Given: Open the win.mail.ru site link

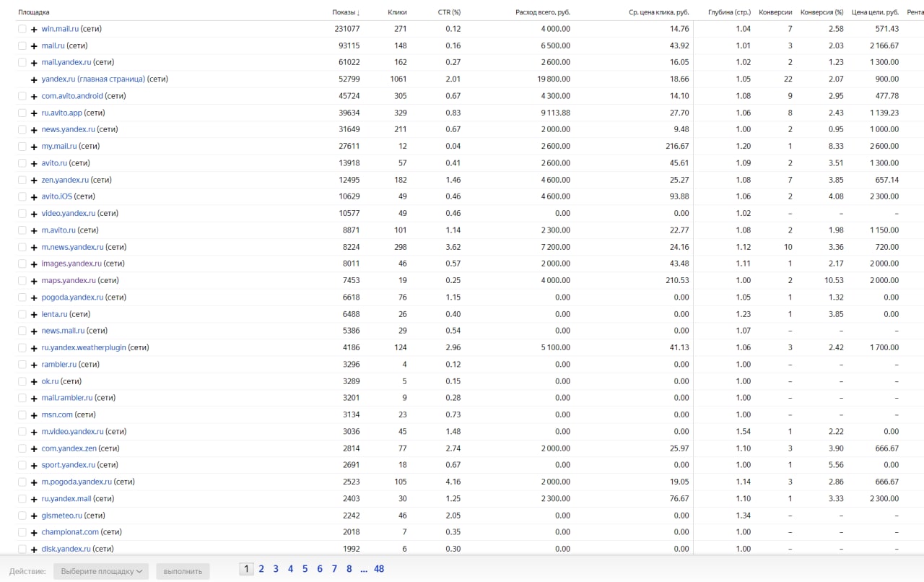Looking at the screenshot, I should (60, 29).
